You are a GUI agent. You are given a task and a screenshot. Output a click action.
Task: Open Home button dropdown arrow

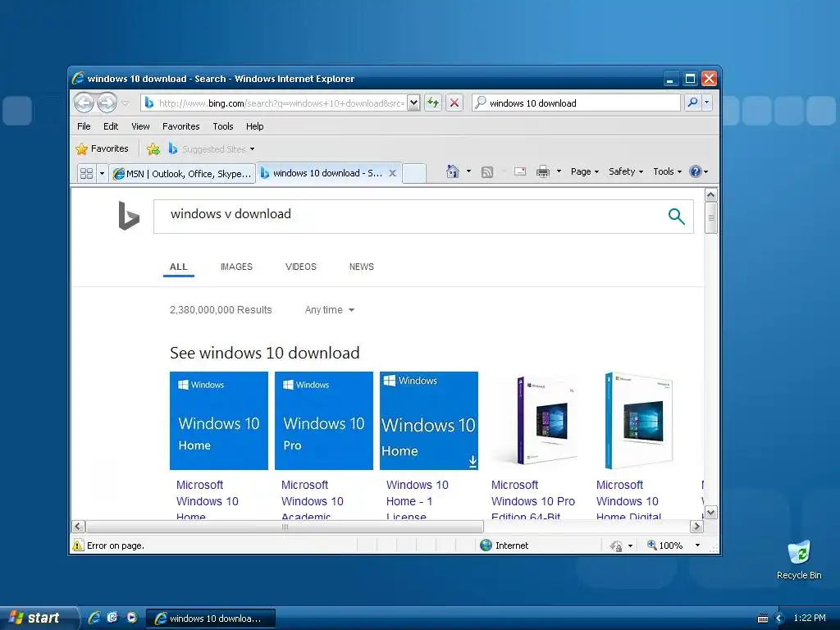(x=468, y=171)
